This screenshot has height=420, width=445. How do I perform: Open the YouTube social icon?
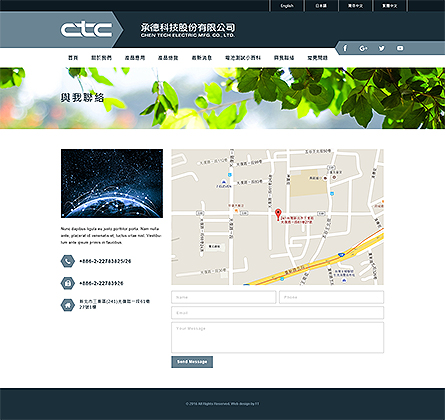(x=400, y=48)
